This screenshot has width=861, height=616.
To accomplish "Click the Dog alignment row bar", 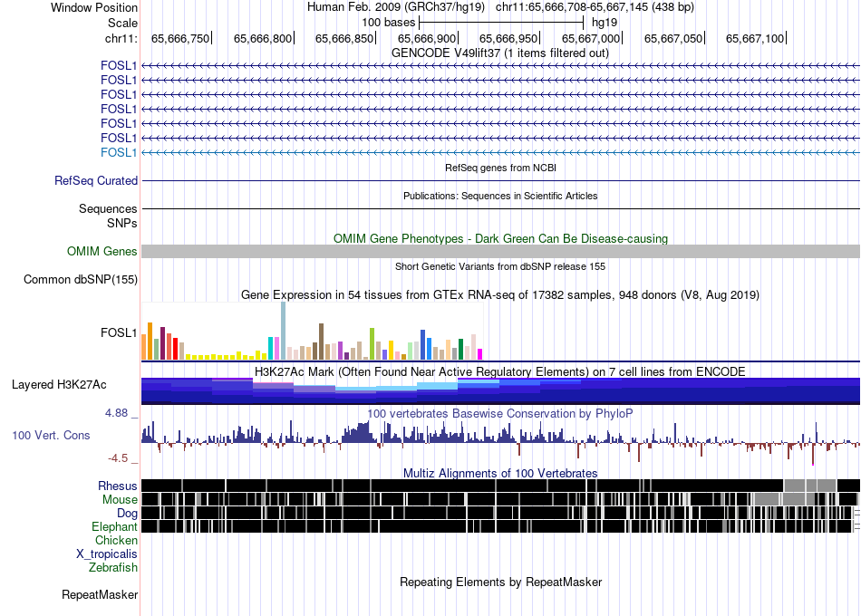I will coord(501,513).
